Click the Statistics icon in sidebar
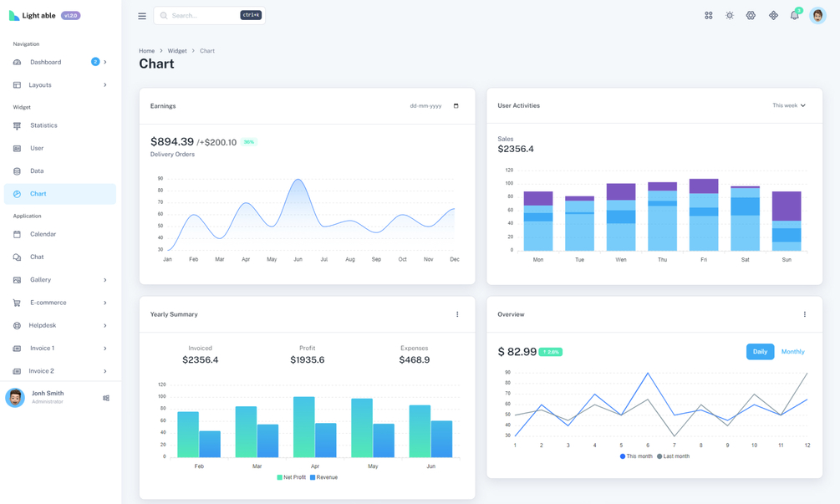This screenshot has height=504, width=840. (18, 126)
